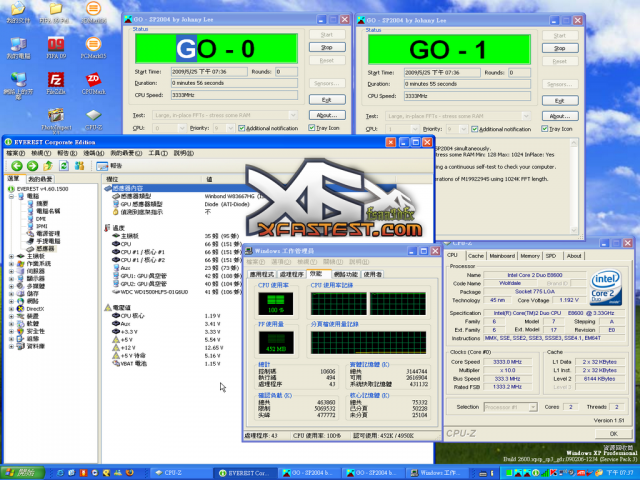Viewport: 640px width, 480px height.
Task: Open the first menu in EVEREST menu bar
Action: click(16, 153)
